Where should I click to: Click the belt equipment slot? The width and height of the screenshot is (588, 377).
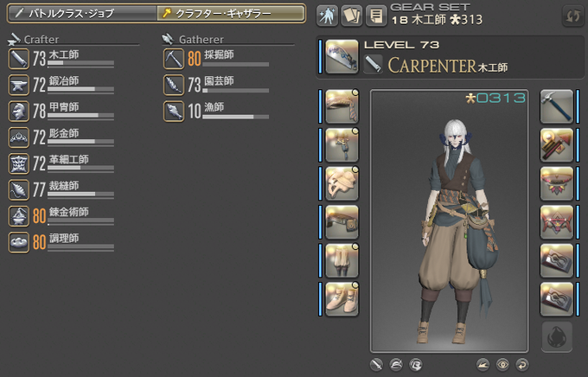342,221
